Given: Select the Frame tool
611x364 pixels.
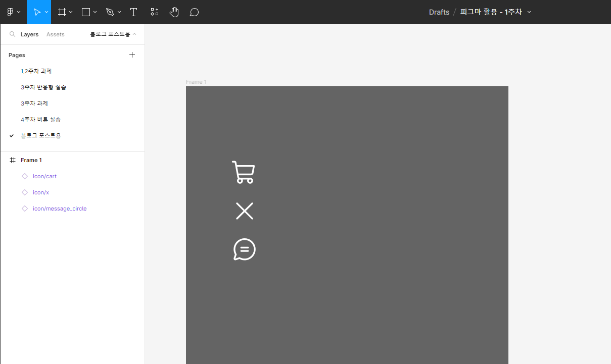Looking at the screenshot, I should (x=62, y=12).
